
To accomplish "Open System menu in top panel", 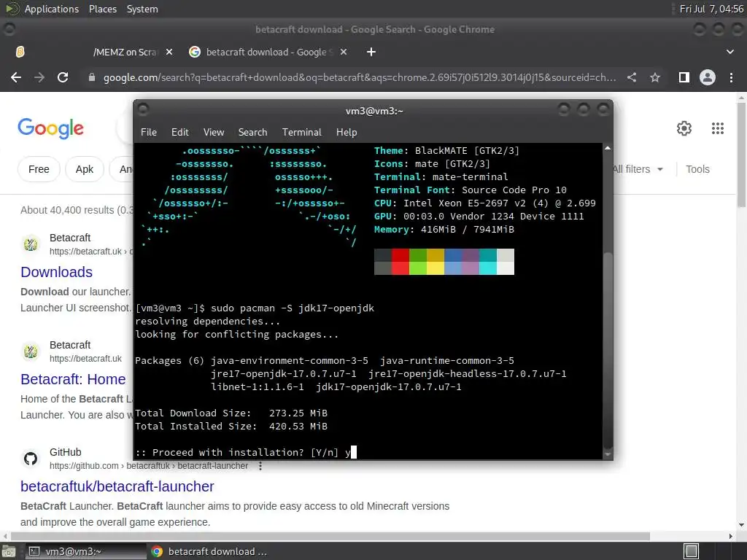I will [142, 9].
